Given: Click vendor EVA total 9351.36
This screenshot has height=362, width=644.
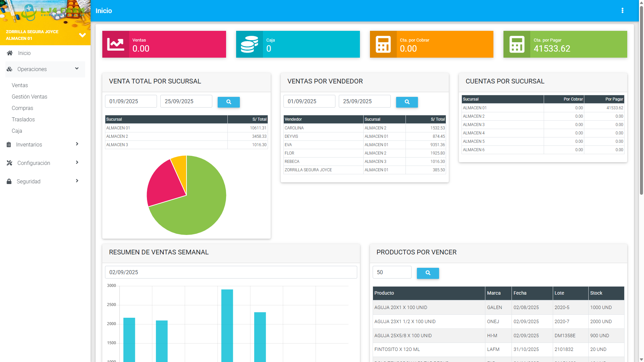Looking at the screenshot, I should tap(437, 145).
